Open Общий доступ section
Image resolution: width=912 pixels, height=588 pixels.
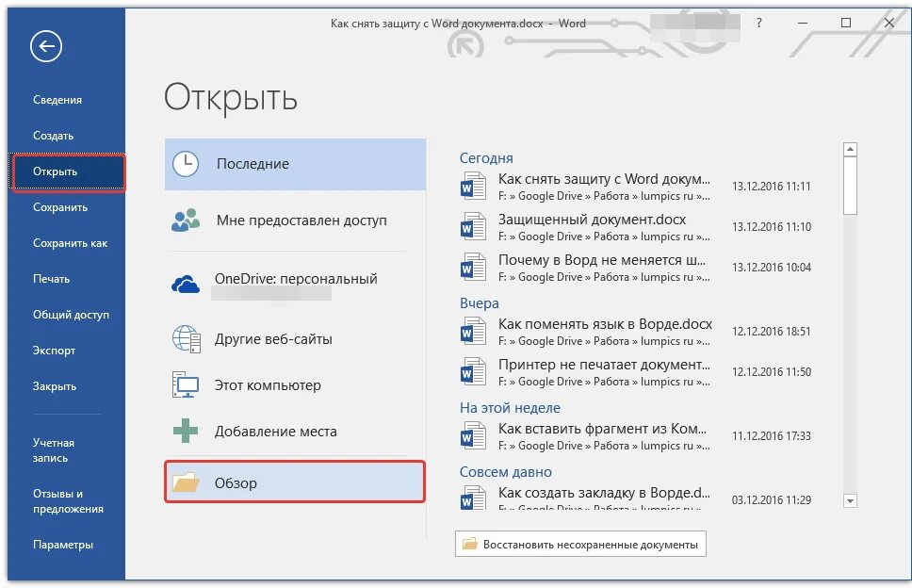pos(71,315)
